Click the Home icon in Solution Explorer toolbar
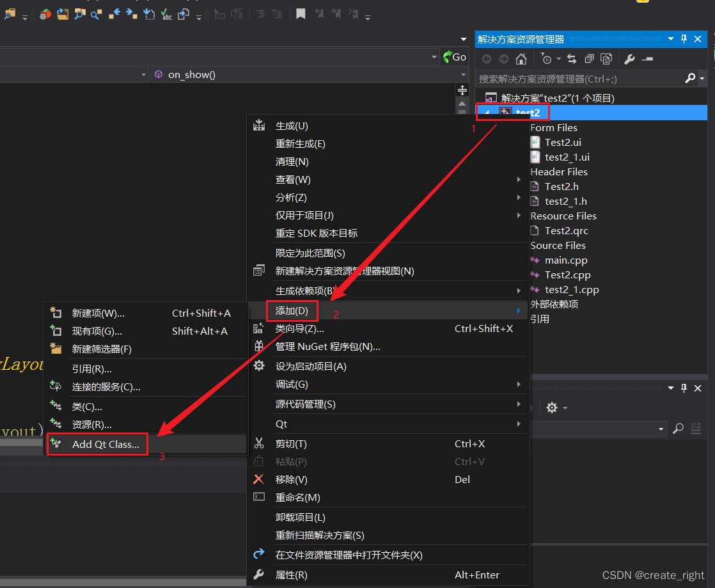 pyautogui.click(x=521, y=58)
